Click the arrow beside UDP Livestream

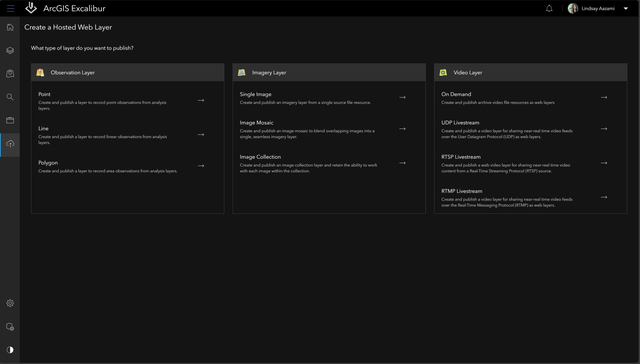pyautogui.click(x=604, y=129)
